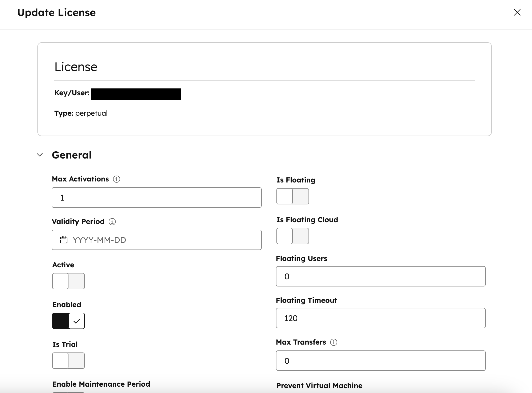Click the Floating Timeout input field
Screen dimensions: 532x393
click(381, 318)
